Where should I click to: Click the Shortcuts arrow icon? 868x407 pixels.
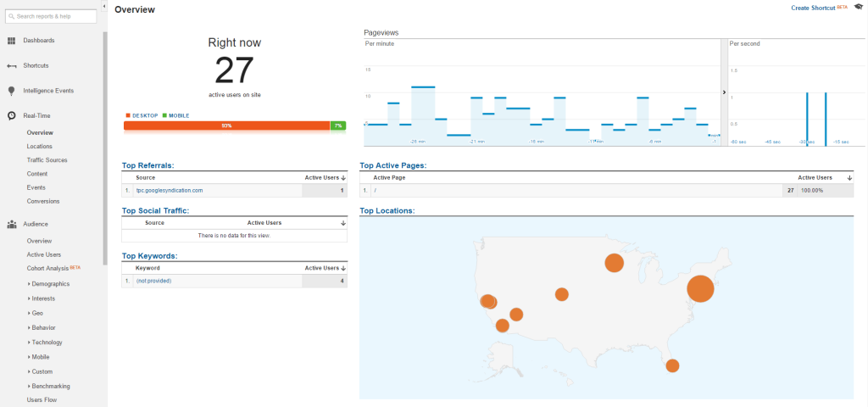click(11, 66)
